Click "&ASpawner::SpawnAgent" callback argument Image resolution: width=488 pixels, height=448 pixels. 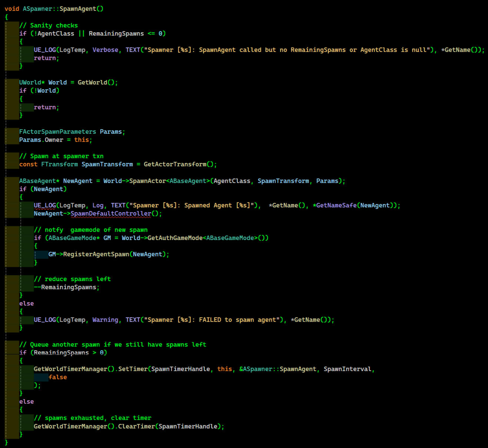278,369
